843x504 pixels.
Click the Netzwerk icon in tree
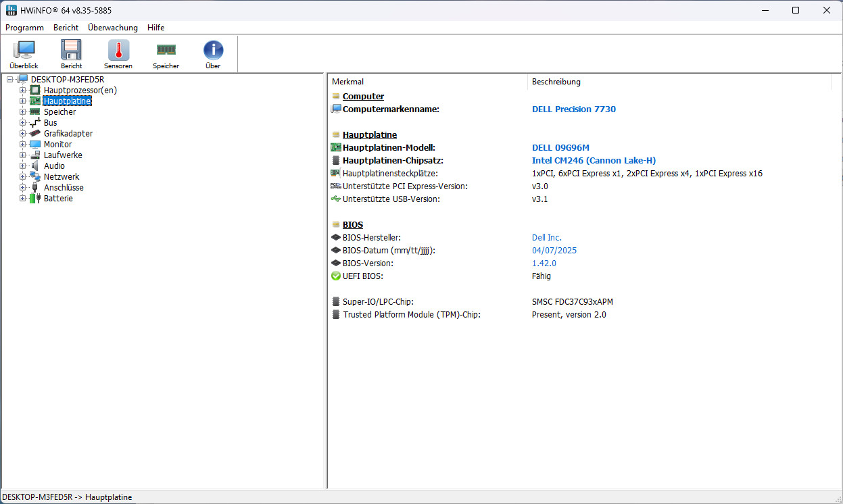pos(35,177)
